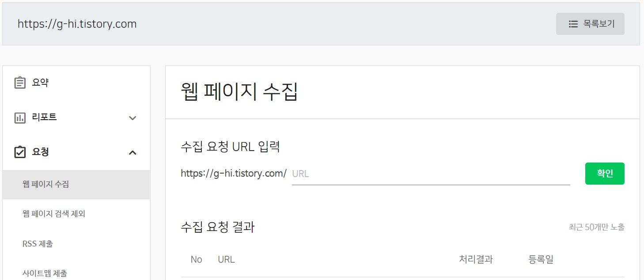Select the 요약 sidebar item
Screen dimensions: 644x280
(40, 82)
